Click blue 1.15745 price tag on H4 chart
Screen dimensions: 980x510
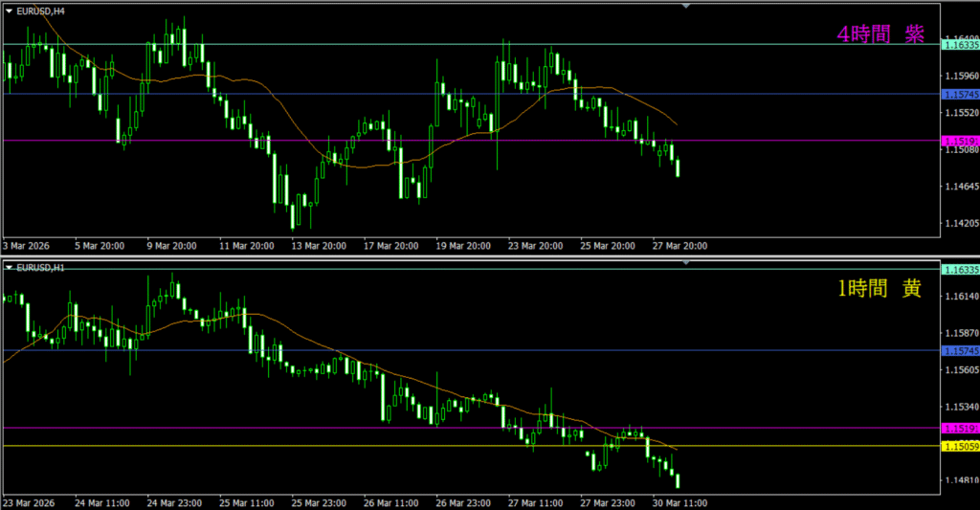[960, 95]
